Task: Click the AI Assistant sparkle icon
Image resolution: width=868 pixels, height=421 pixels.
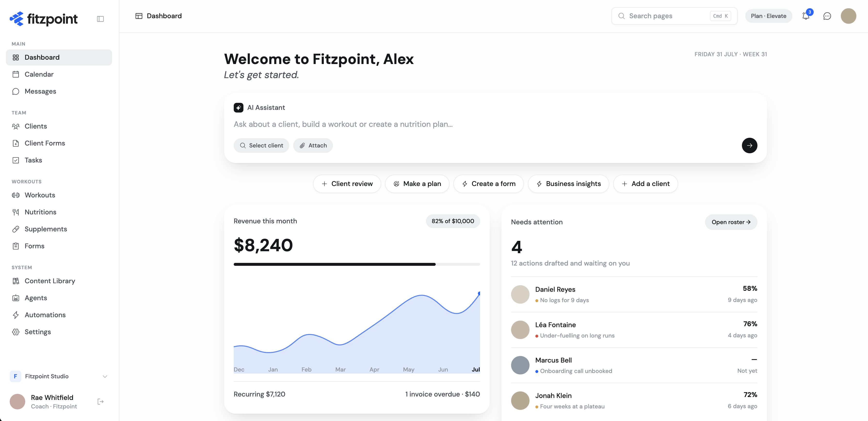Action: (238, 107)
